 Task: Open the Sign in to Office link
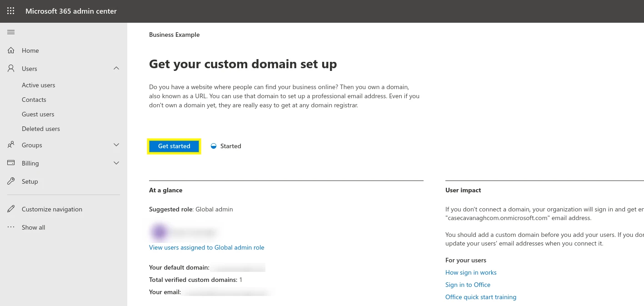pyautogui.click(x=468, y=285)
